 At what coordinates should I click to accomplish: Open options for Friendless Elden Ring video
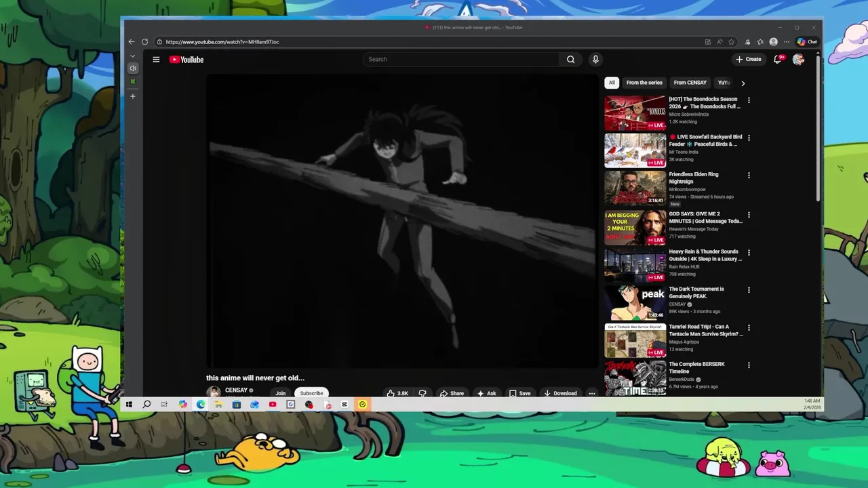click(749, 176)
